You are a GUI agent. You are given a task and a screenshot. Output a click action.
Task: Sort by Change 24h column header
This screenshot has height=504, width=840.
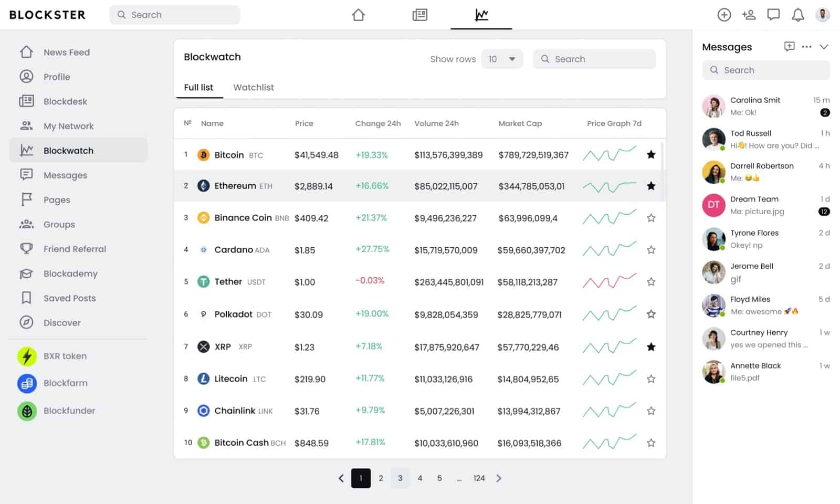(x=378, y=123)
